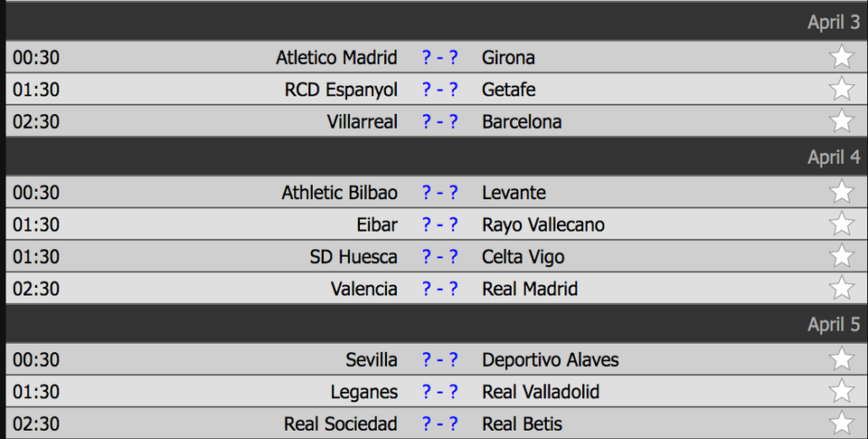Favorite the Sevilla vs Deportivo Alaves match
Viewport: 868px width, 439px height.
[x=842, y=359]
